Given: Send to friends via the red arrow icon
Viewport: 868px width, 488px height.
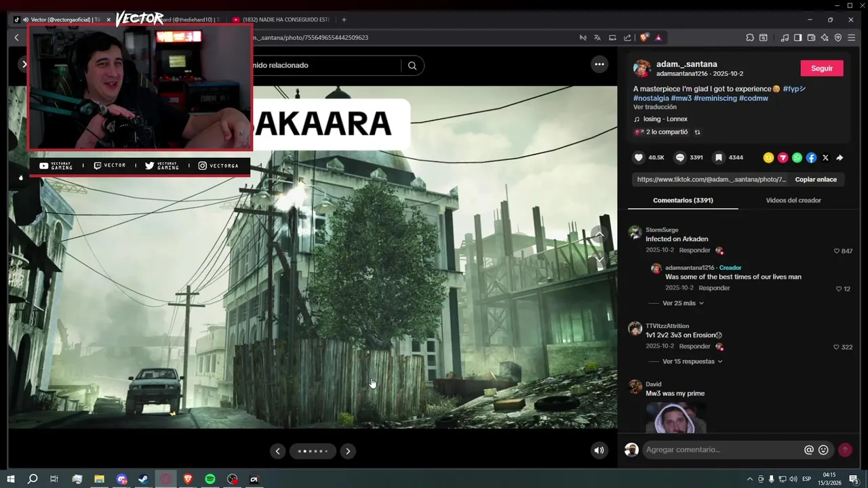Looking at the screenshot, I should 783,157.
